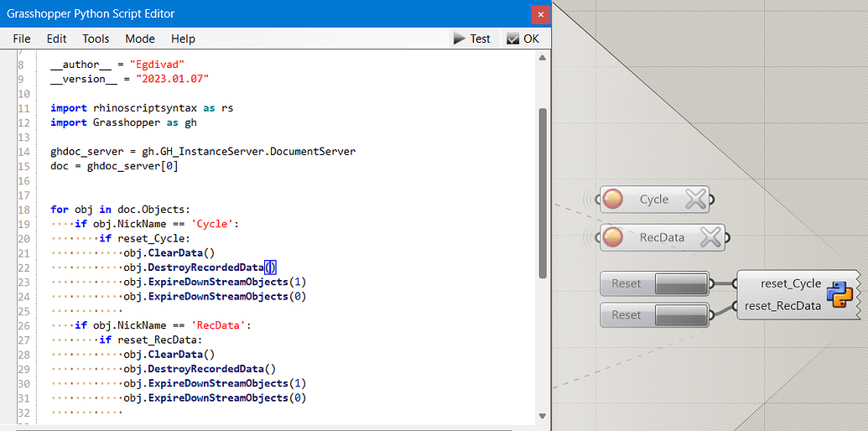The image size is (868, 431).
Task: Click the editor scrollbar up arrow
Action: (543, 58)
